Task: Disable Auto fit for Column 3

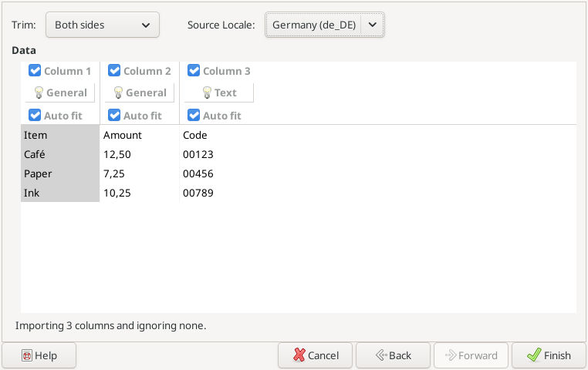Action: click(x=194, y=115)
